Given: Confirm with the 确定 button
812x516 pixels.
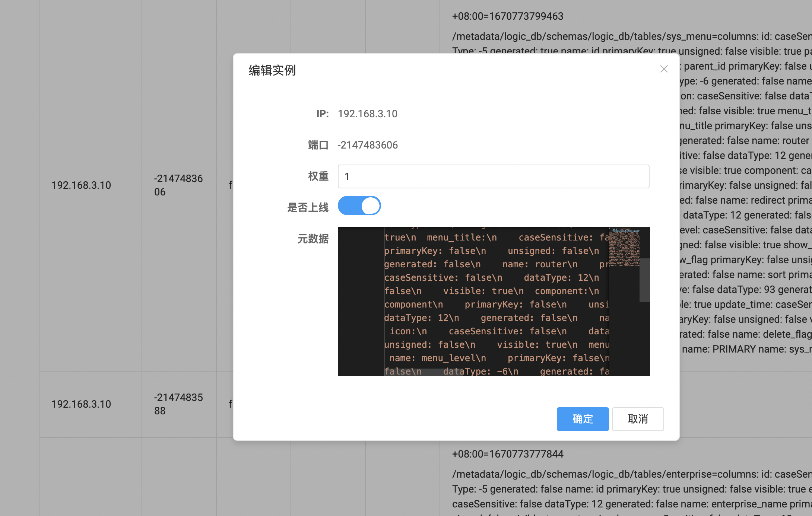Looking at the screenshot, I should pos(583,419).
